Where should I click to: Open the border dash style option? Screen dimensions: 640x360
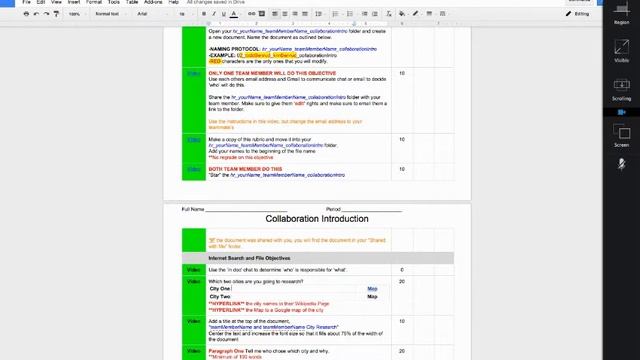point(442,14)
